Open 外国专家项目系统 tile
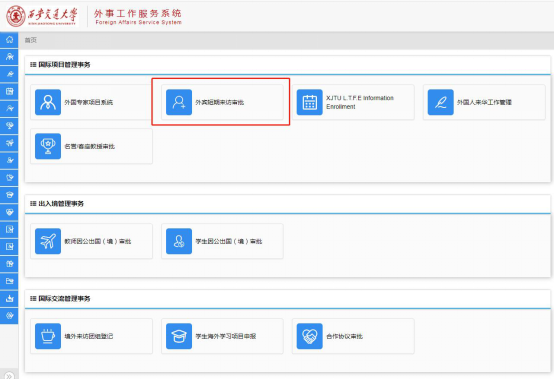The image size is (554, 380). tap(92, 102)
